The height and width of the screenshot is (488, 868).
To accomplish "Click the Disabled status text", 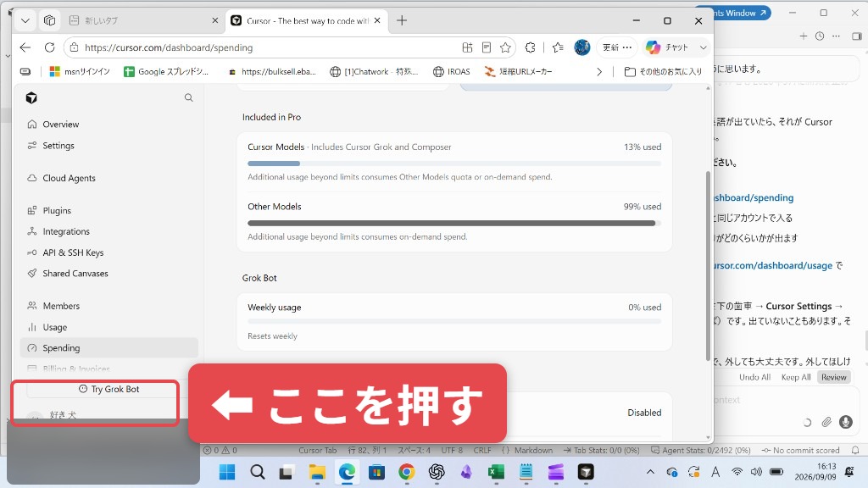I will (x=644, y=413).
